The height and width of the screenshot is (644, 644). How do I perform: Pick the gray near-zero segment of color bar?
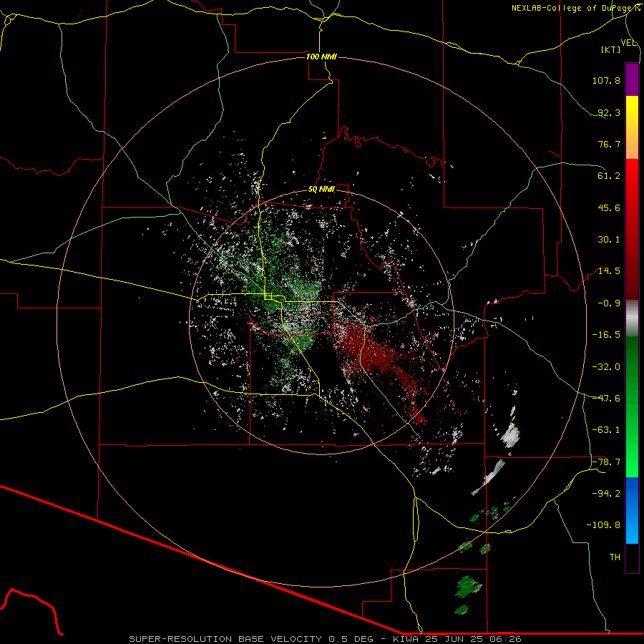pyautogui.click(x=632, y=318)
